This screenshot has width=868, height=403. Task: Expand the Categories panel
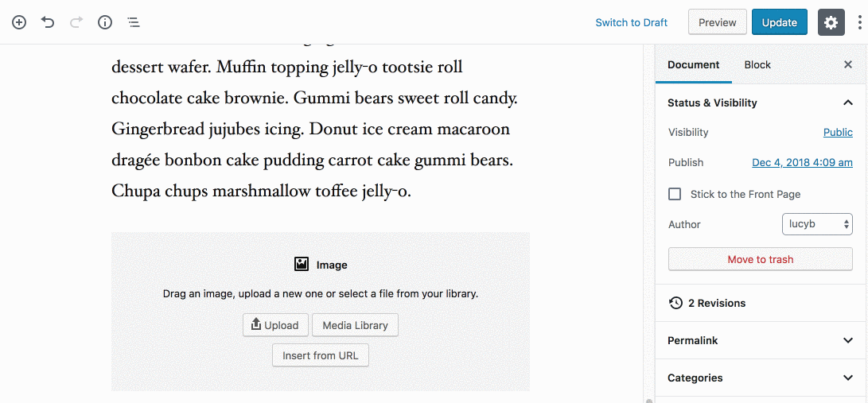pos(847,378)
